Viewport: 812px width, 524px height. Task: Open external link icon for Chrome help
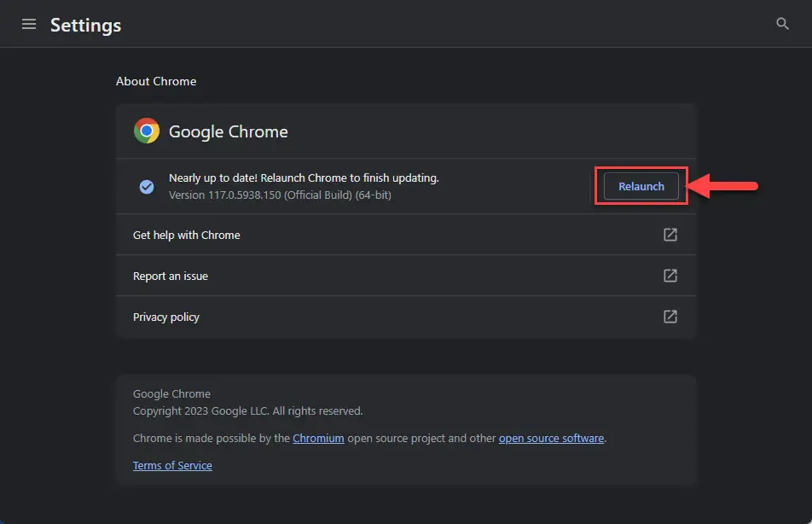tap(670, 235)
